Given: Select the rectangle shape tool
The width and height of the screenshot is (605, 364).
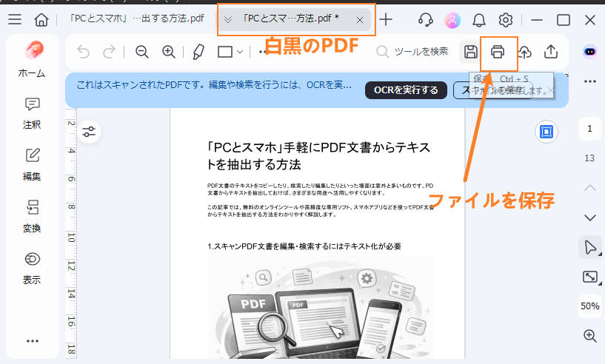Looking at the screenshot, I should (225, 52).
